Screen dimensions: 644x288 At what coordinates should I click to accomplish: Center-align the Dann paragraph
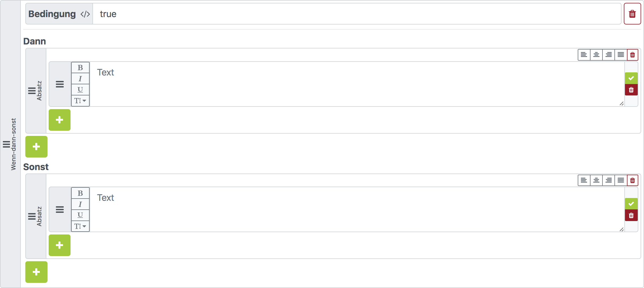point(596,55)
